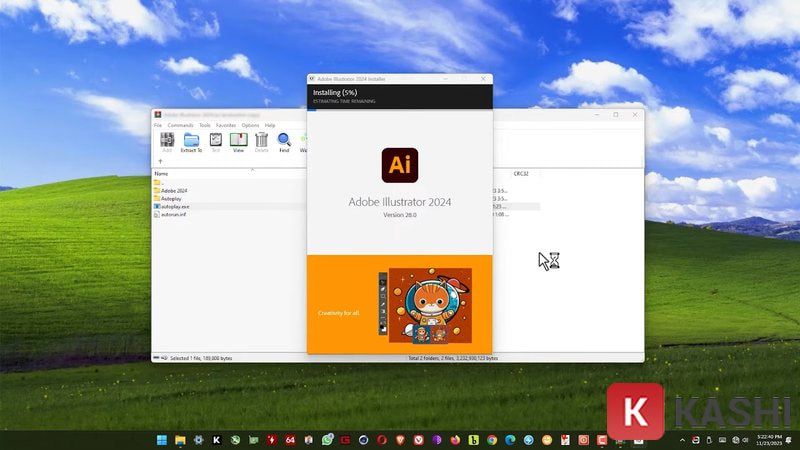800x450 pixels.
Task: Click the Extract To folder icon
Action: tap(191, 140)
